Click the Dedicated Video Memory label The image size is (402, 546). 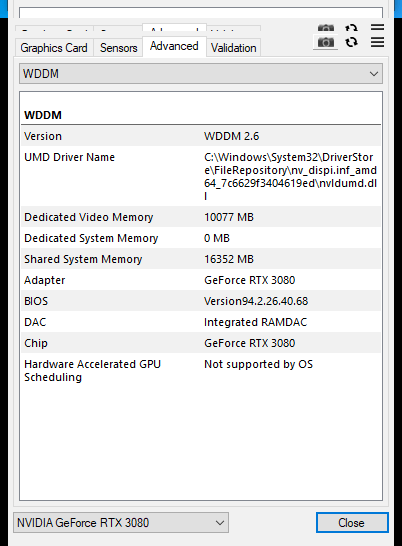89,217
